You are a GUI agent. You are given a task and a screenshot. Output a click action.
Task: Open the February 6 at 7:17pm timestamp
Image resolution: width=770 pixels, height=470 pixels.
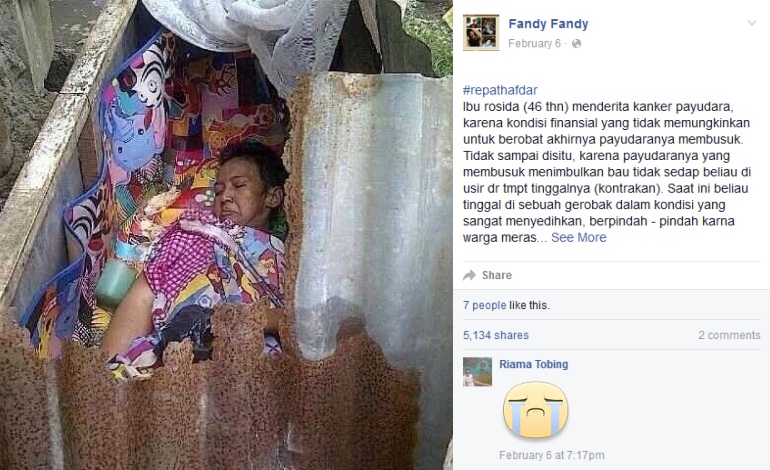tap(551, 455)
